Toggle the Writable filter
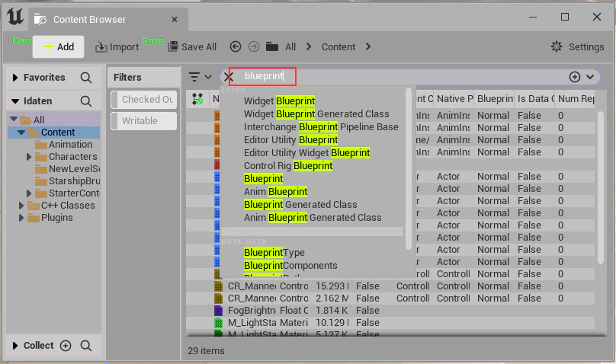 (x=144, y=121)
